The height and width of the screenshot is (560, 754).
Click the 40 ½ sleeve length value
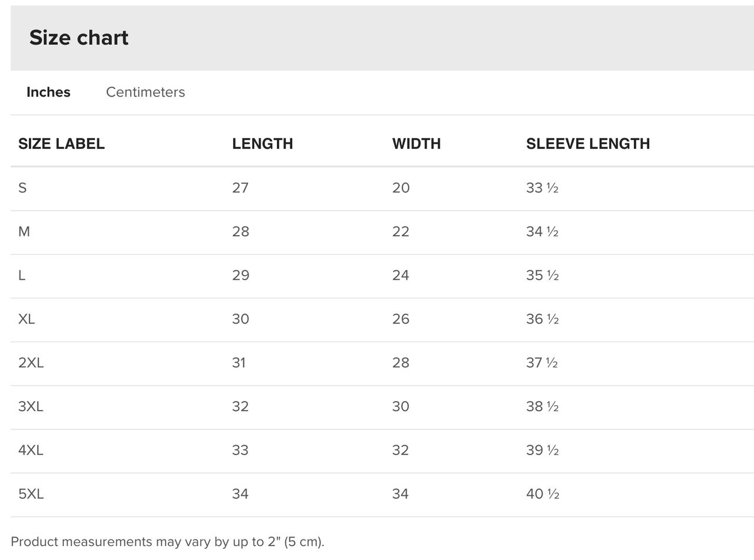[x=543, y=493]
